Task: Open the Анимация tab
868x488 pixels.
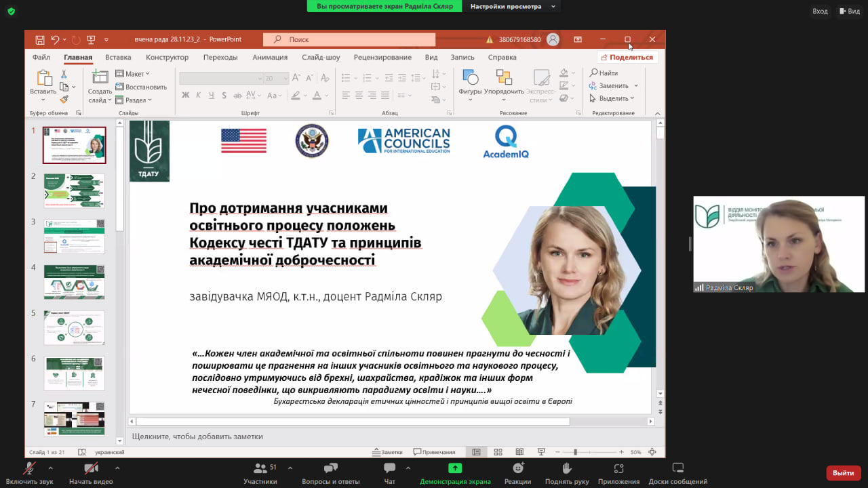Action: coord(270,58)
